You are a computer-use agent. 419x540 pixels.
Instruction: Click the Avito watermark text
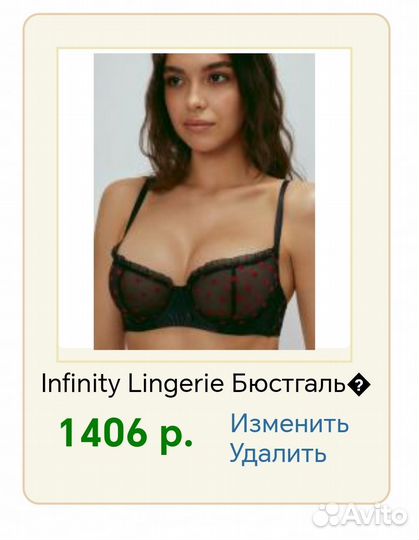375,516
